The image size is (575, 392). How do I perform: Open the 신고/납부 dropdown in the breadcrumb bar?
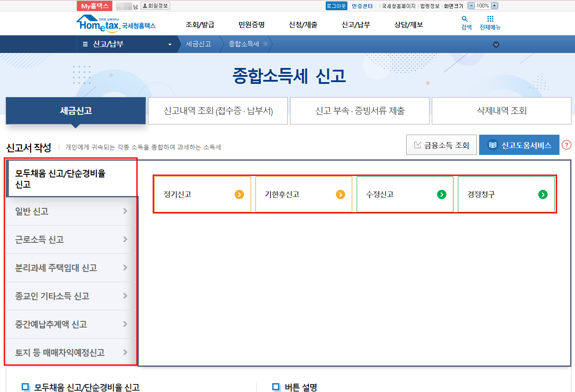170,44
